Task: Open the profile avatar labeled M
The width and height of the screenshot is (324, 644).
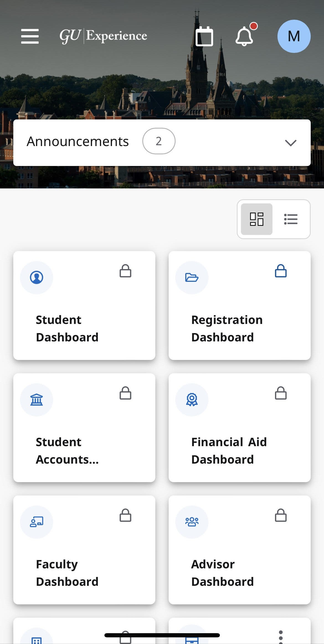Action: 294,36
